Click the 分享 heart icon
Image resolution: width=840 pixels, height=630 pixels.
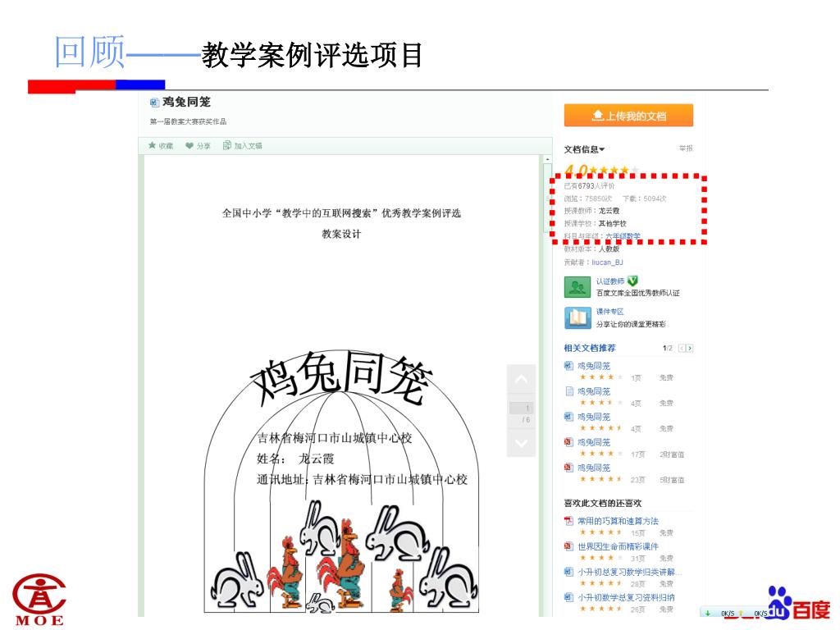[189, 146]
